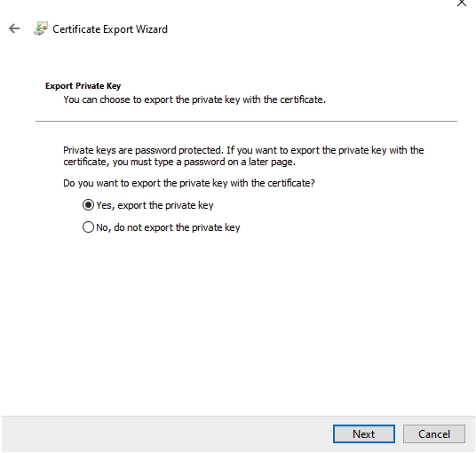Click the 'If you want to export' sentence
This screenshot has width=476, height=453.
point(325,150)
